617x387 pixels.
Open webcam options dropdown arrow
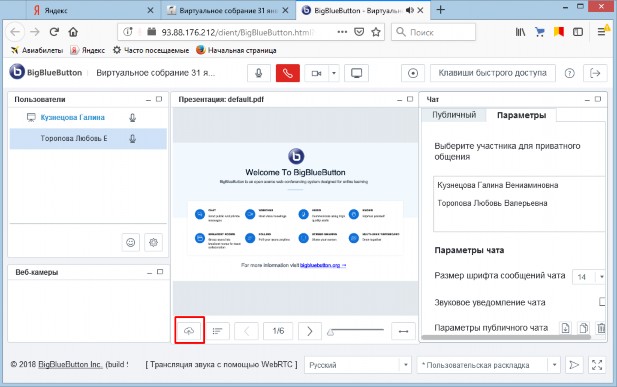[x=334, y=73]
